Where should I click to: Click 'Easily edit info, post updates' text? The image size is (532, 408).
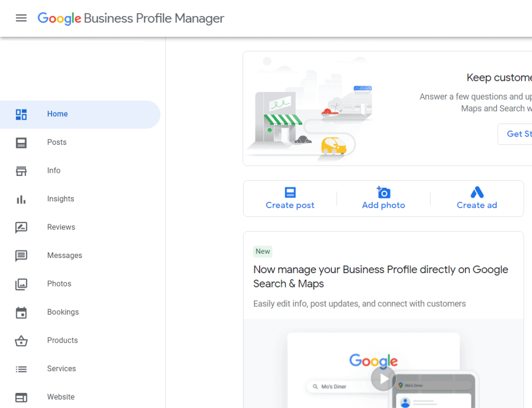[360, 304]
